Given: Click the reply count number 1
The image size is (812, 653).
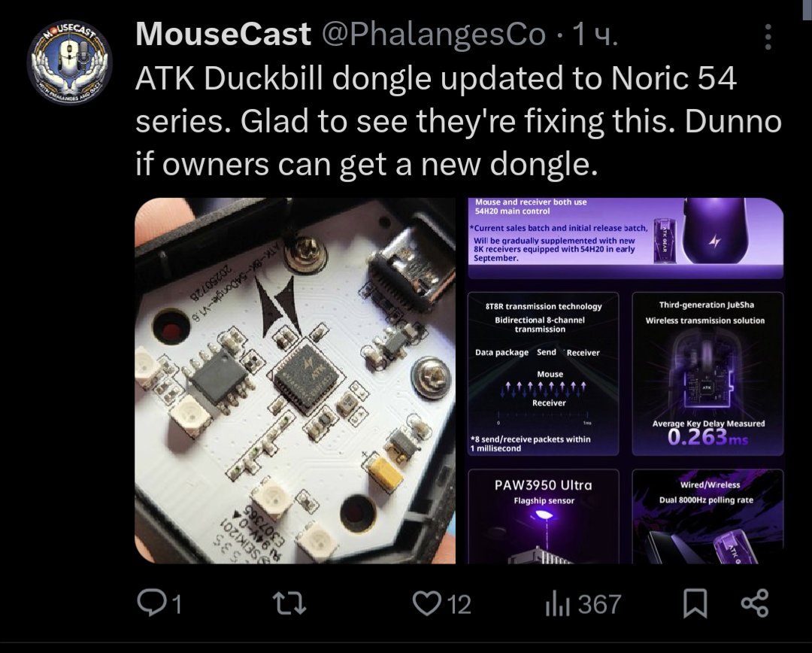Looking at the screenshot, I should [177, 604].
